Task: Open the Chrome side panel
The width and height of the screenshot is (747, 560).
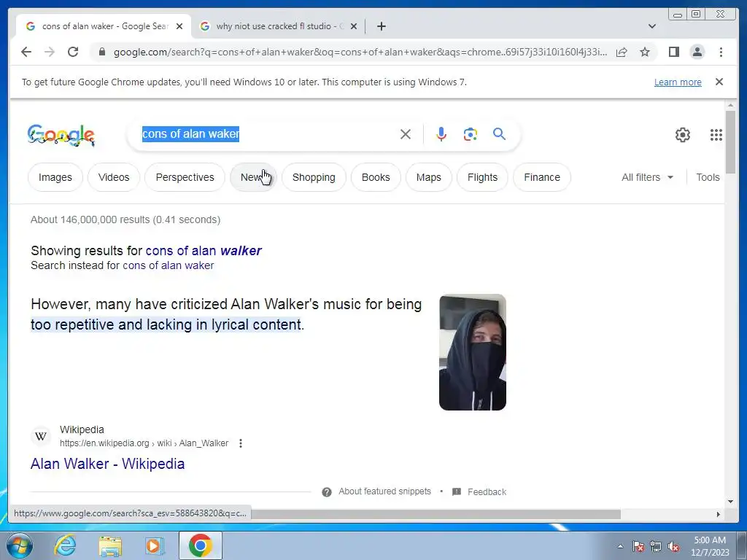Action: [673, 52]
